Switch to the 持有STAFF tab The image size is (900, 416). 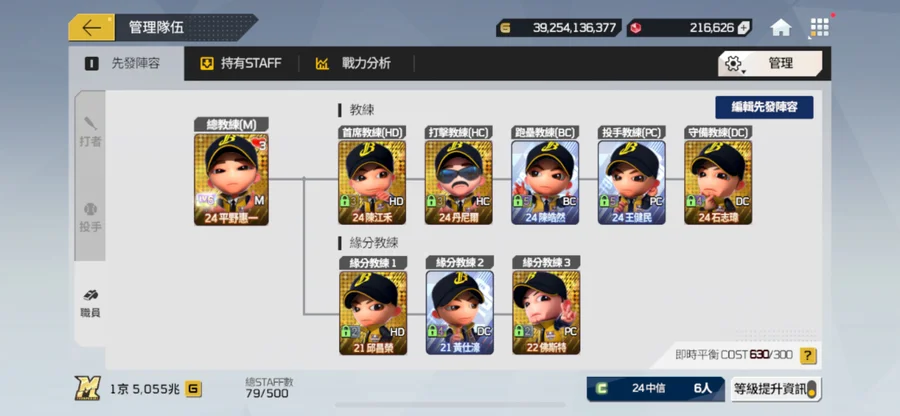coord(240,63)
